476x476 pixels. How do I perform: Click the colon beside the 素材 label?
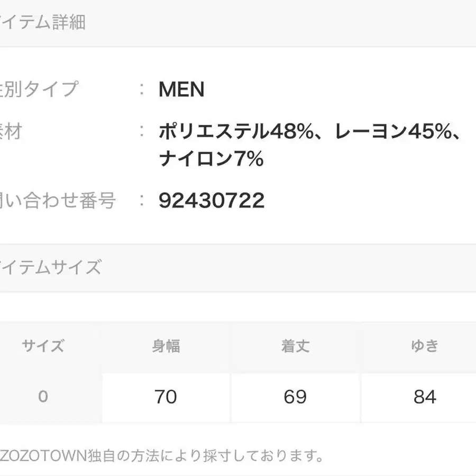[x=142, y=131]
